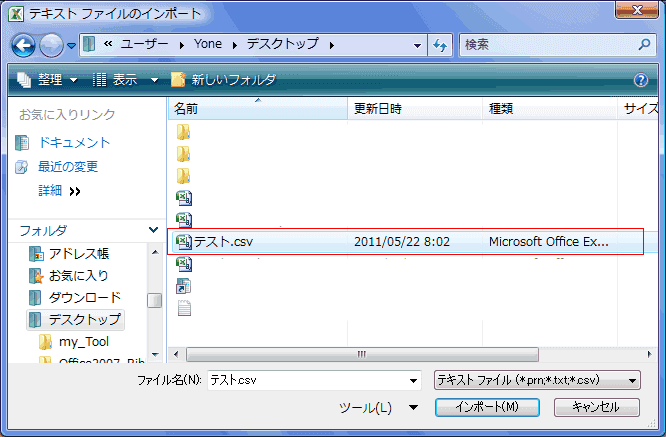666x437 pixels.
Task: Click the Excel icon in the title bar
Action: tap(16, 14)
